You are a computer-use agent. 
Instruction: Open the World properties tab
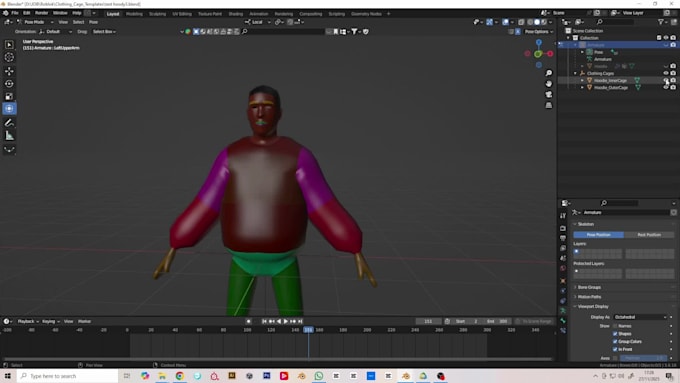(x=563, y=268)
